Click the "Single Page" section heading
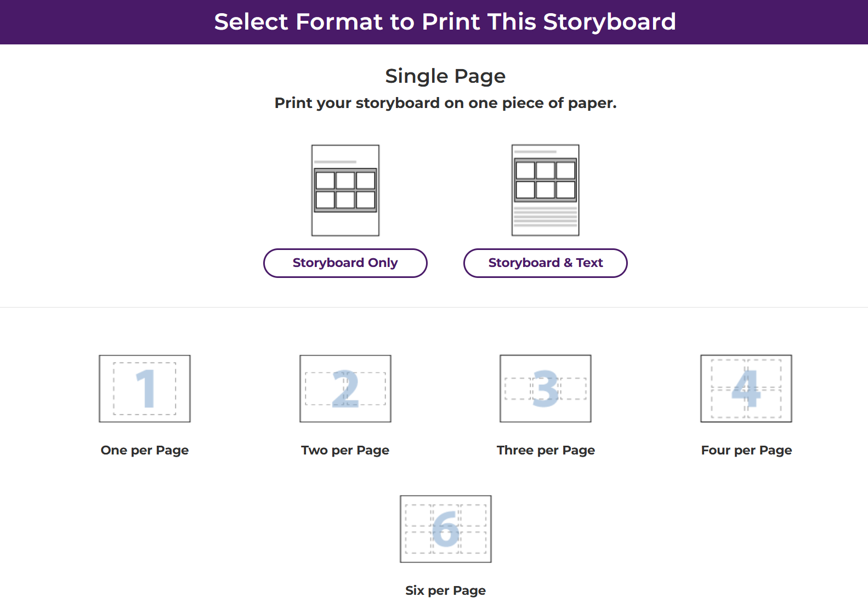 pos(445,76)
